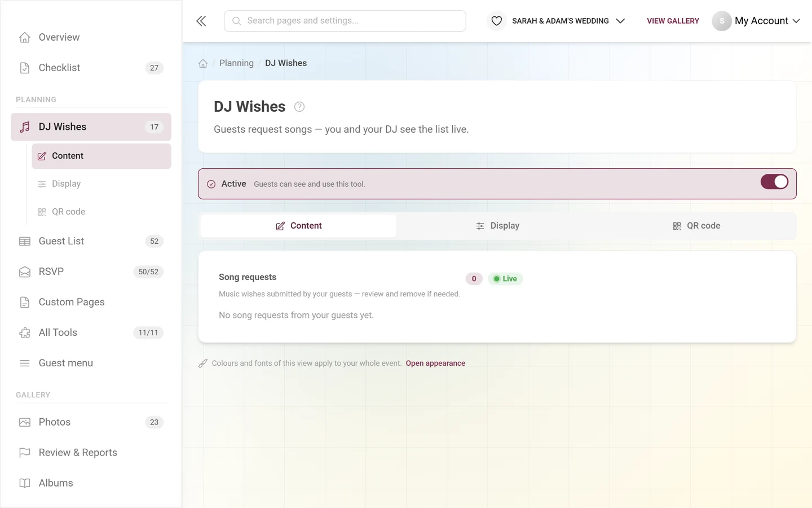Click the paintbrush icon near appearance note
Image resolution: width=812 pixels, height=508 pixels.
203,364
